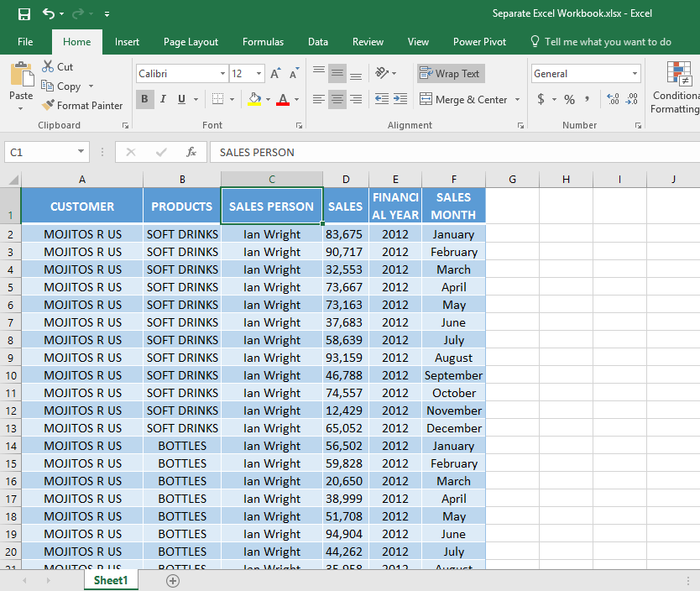This screenshot has height=591, width=700.
Task: Click the Percent Style icon
Action: point(569,99)
